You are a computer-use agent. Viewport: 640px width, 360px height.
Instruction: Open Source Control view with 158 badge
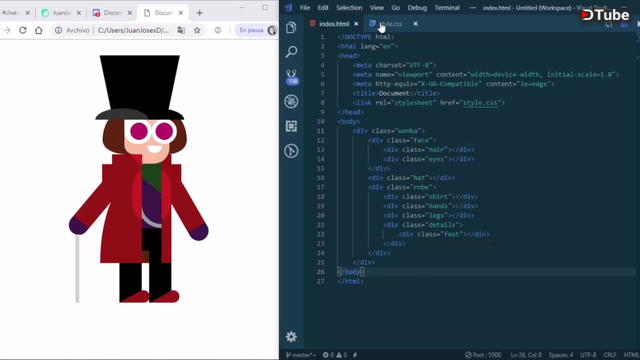tap(291, 77)
